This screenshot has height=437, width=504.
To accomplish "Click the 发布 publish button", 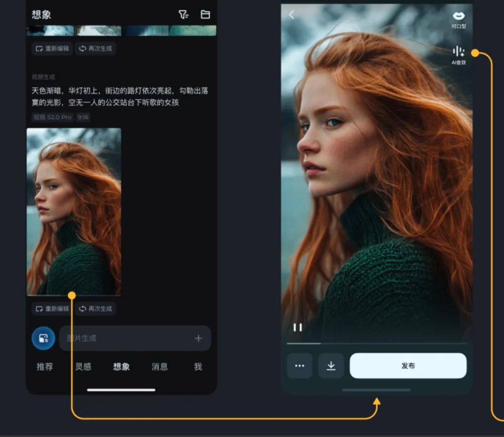I will tap(408, 366).
